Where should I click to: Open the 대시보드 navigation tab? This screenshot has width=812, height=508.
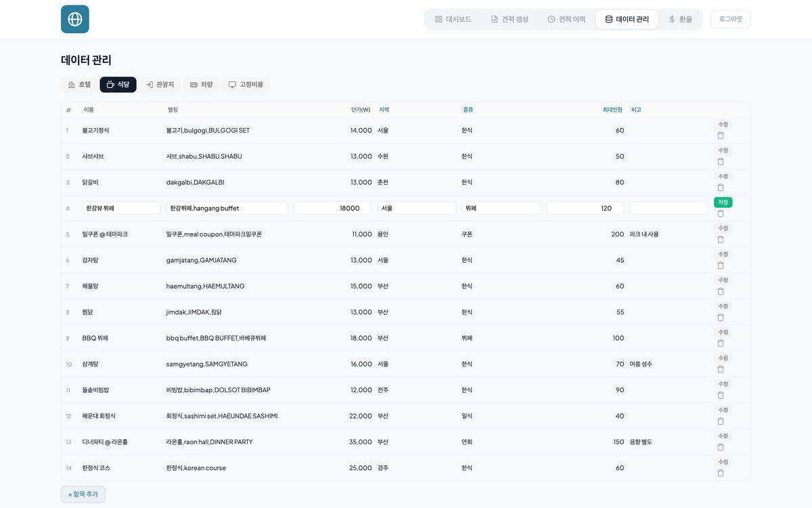click(x=453, y=19)
